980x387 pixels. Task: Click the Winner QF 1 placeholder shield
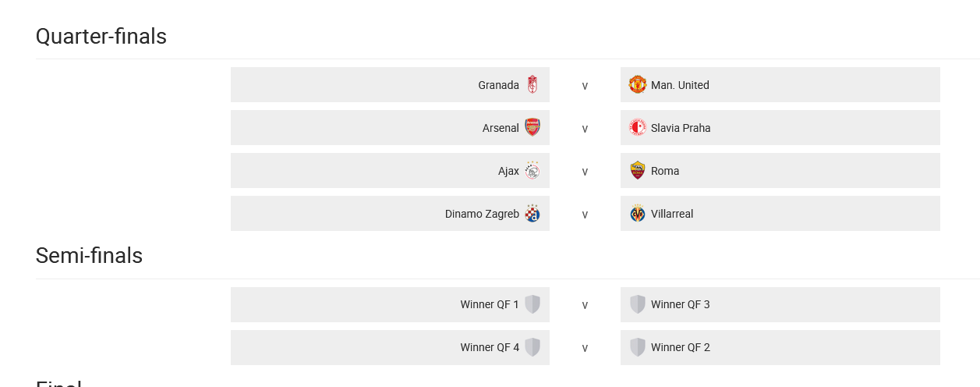point(532,304)
